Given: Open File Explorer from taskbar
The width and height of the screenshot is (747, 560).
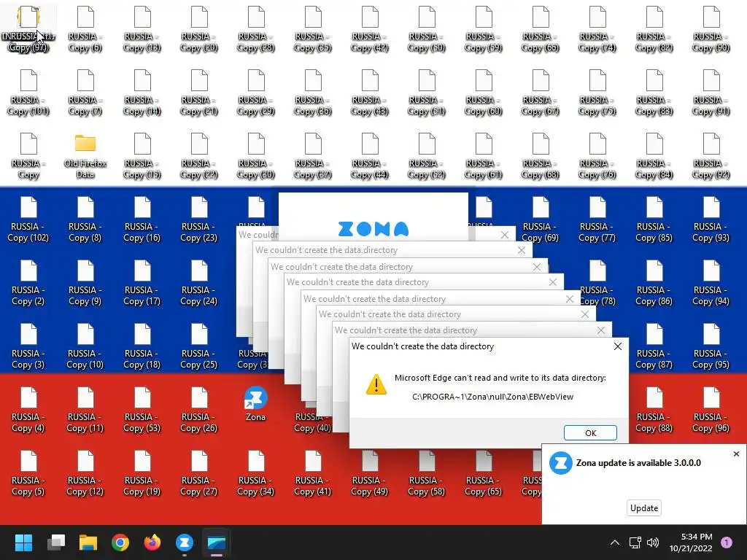Looking at the screenshot, I should coord(88,542).
